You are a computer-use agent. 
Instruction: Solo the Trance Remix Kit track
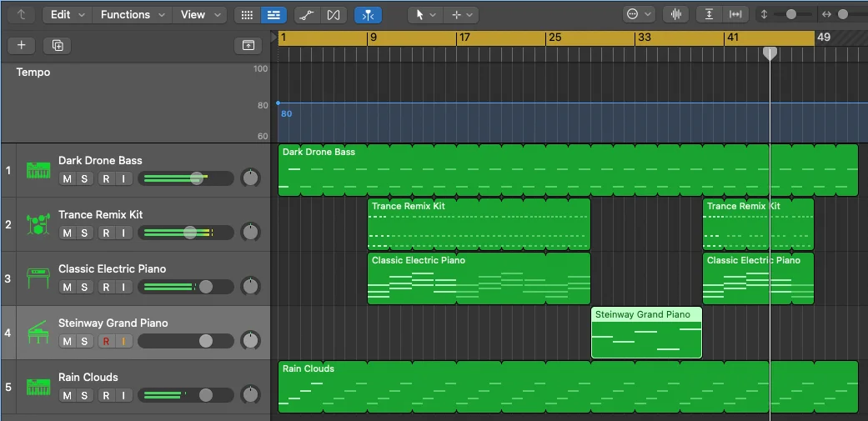coord(84,233)
